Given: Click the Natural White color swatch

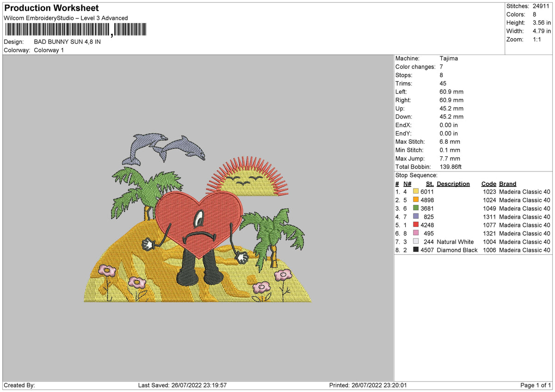Looking at the screenshot, I should click(x=416, y=242).
